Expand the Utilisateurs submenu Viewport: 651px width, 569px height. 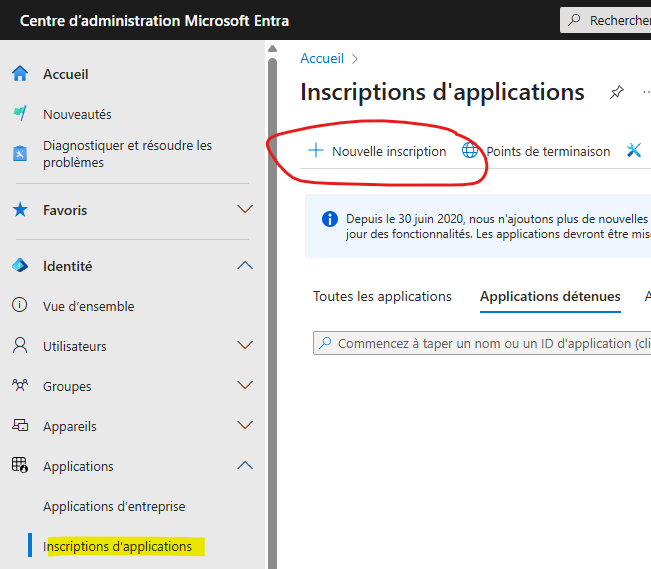pyautogui.click(x=245, y=345)
